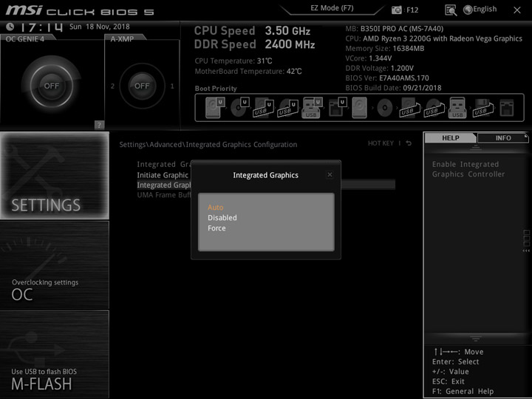Viewport: 532px width, 399px height.
Task: Select the legacy USB CD/DVD boot icon
Action: tap(434, 108)
